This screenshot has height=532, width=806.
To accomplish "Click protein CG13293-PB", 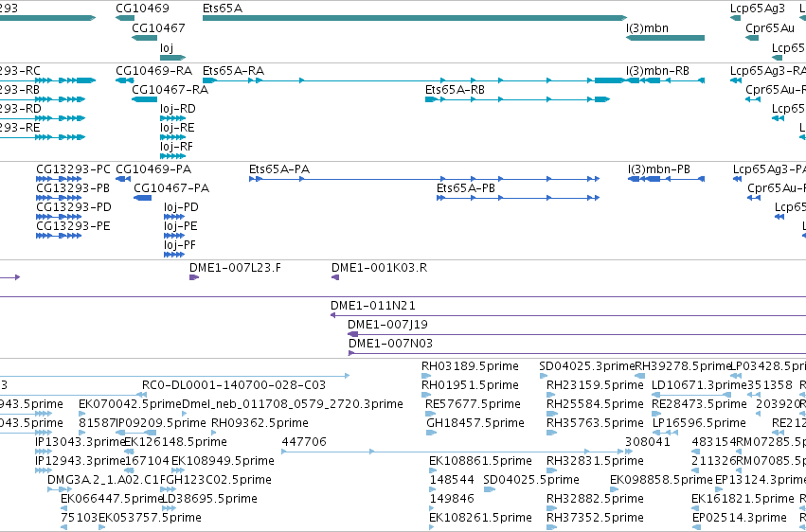I will coord(73,188).
